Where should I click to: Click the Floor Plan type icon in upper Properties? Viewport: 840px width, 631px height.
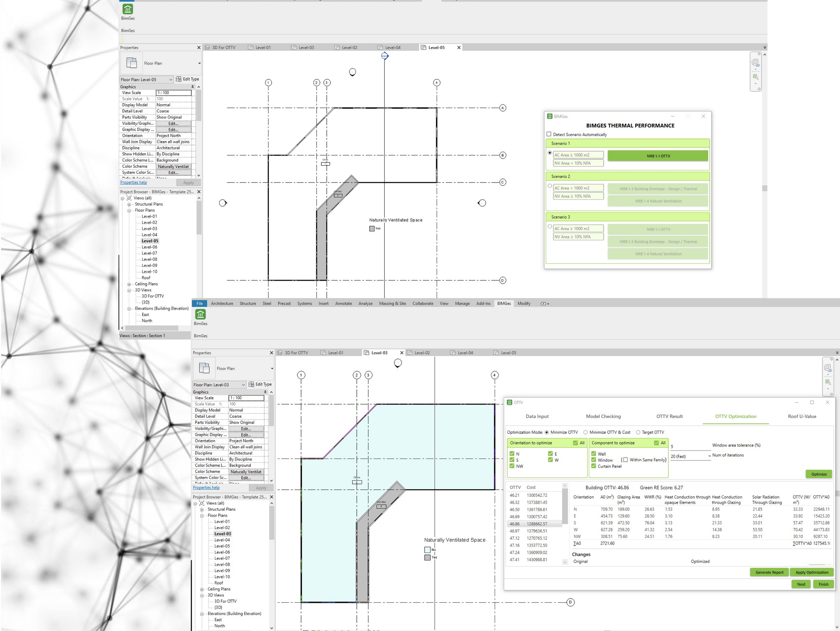point(131,63)
